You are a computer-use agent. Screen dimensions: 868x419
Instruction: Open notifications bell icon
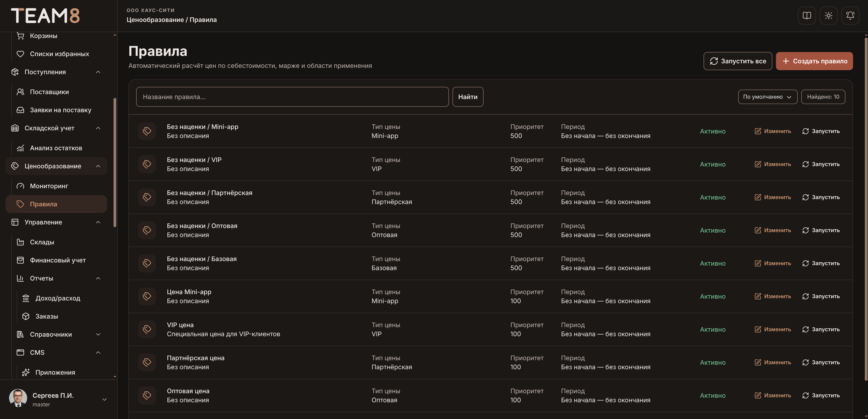850,16
